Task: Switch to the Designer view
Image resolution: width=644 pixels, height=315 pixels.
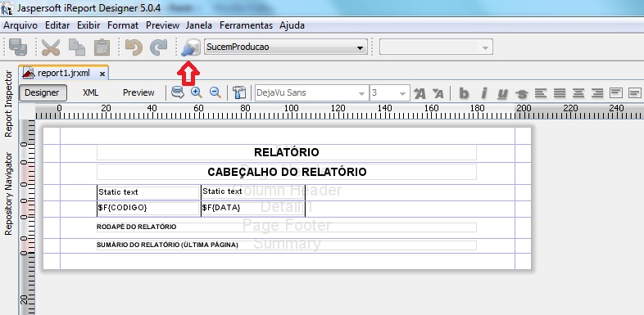Action: (x=43, y=92)
